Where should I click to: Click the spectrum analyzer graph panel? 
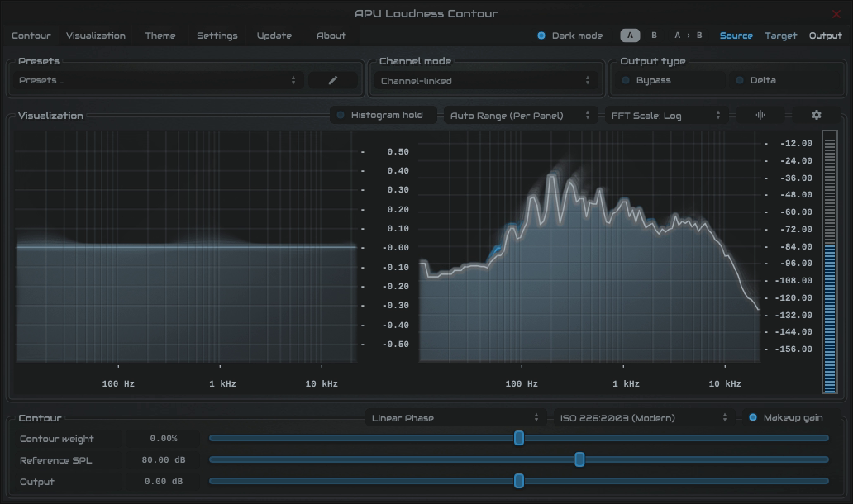pos(589,247)
